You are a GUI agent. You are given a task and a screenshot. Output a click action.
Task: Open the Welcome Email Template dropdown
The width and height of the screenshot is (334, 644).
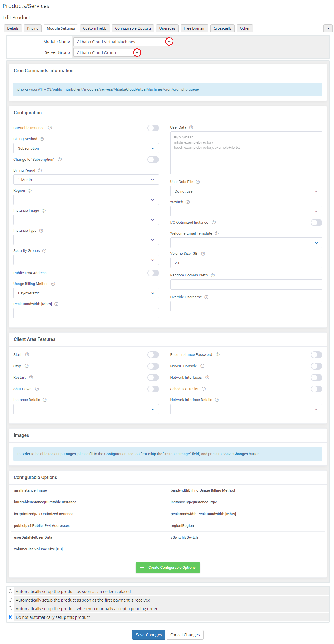(246, 243)
